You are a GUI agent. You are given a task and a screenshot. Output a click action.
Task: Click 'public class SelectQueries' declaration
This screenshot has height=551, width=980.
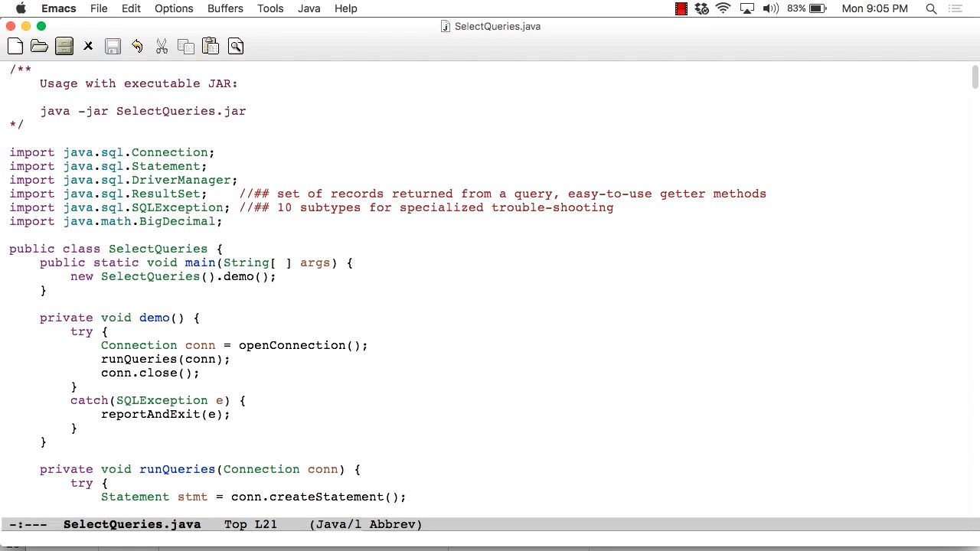pyautogui.click(x=116, y=249)
